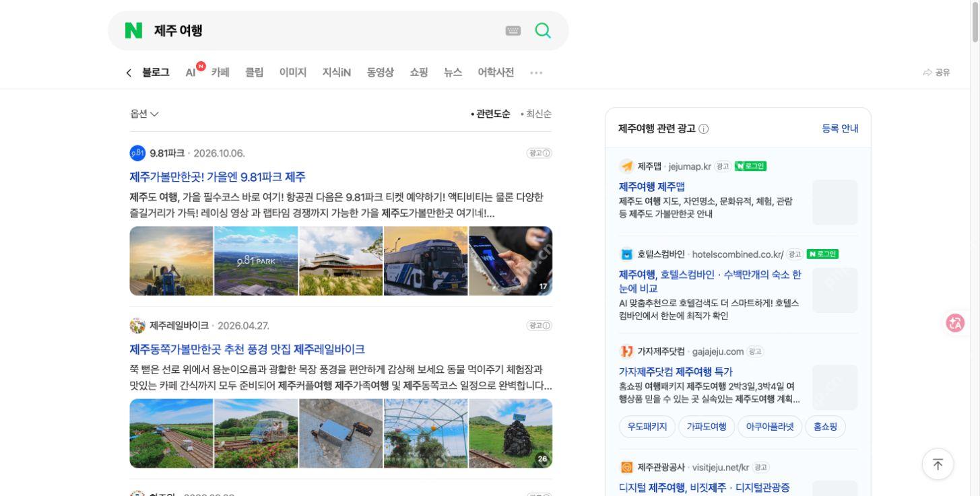The height and width of the screenshot is (496, 980).
Task: Switch to the 동영상 tab
Action: (x=381, y=73)
